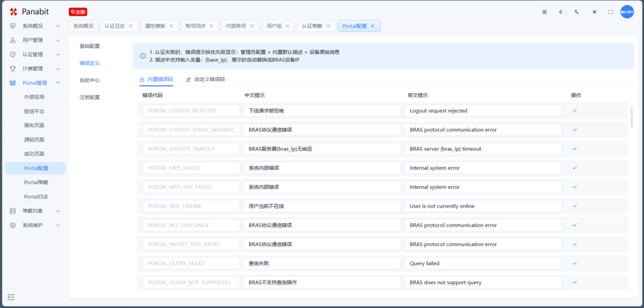Expand the 用户管理 sidebar chevron

click(57, 40)
